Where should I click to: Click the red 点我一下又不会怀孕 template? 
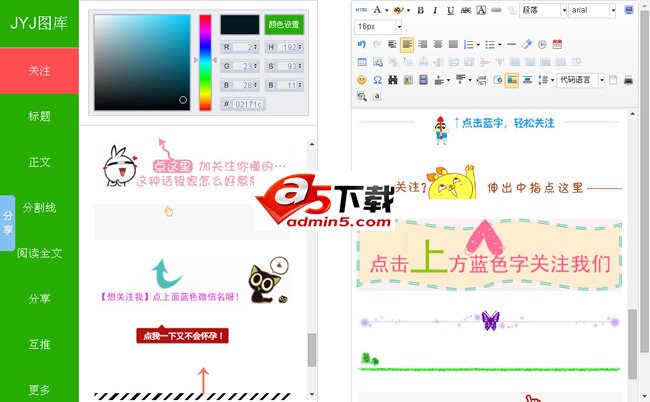pyautogui.click(x=182, y=335)
